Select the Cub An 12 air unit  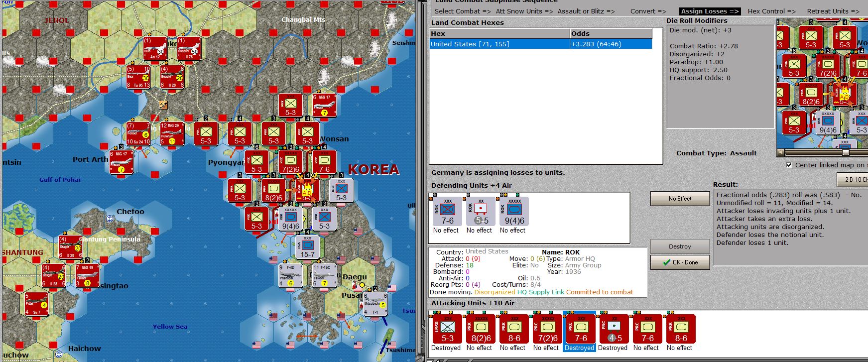pos(155,48)
